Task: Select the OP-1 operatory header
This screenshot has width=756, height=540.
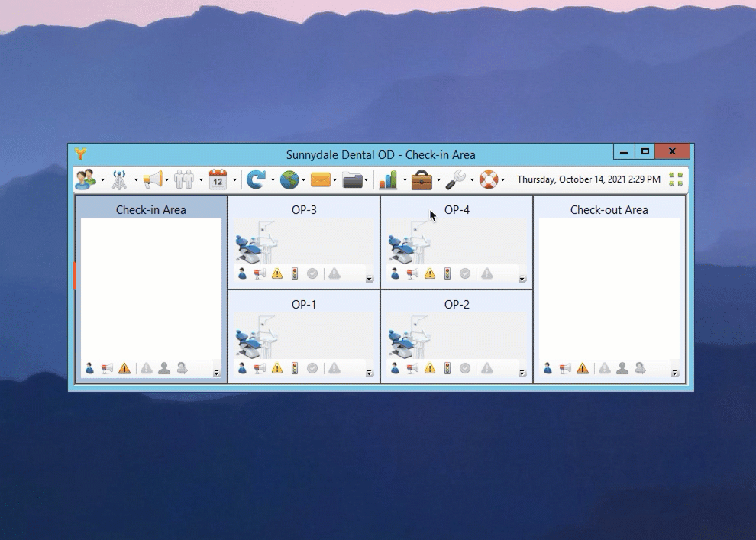Action: pos(304,304)
